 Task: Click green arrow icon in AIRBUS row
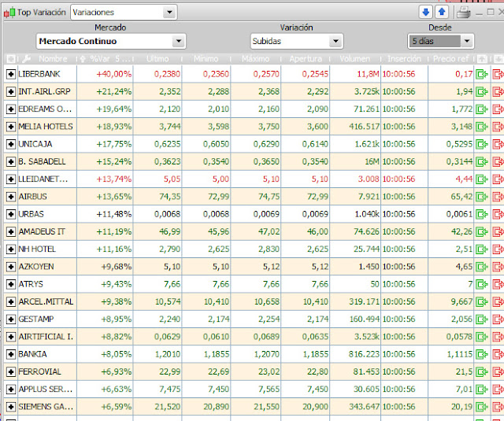[x=482, y=197]
